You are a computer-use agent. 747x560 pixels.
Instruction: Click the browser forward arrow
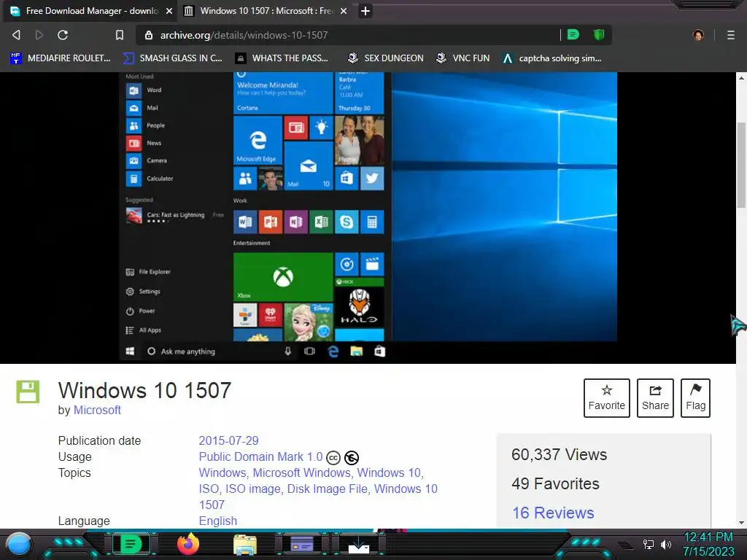[39, 35]
